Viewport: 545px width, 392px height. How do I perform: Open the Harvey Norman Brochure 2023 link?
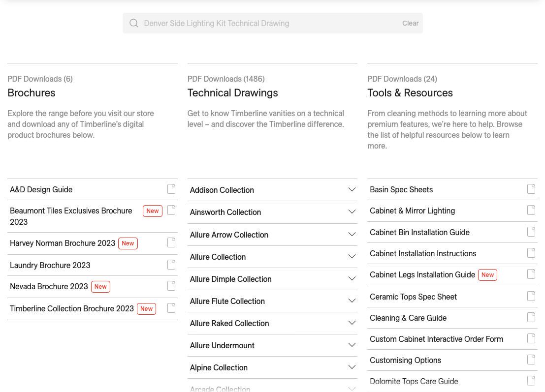[62, 243]
